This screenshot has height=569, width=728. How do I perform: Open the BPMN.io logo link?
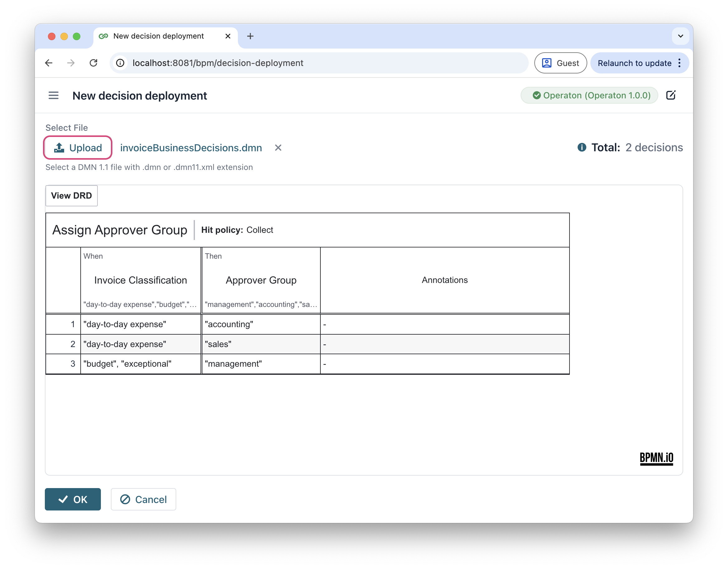(x=656, y=458)
